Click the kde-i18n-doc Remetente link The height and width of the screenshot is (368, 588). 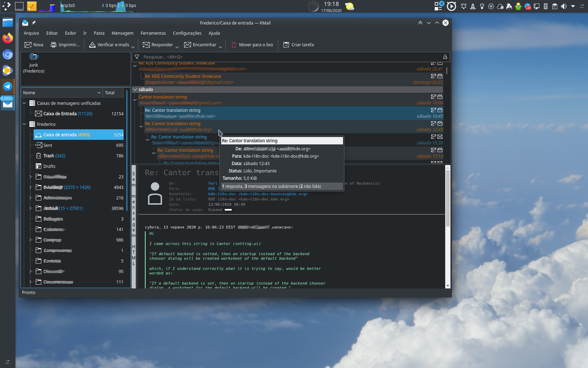258,194
